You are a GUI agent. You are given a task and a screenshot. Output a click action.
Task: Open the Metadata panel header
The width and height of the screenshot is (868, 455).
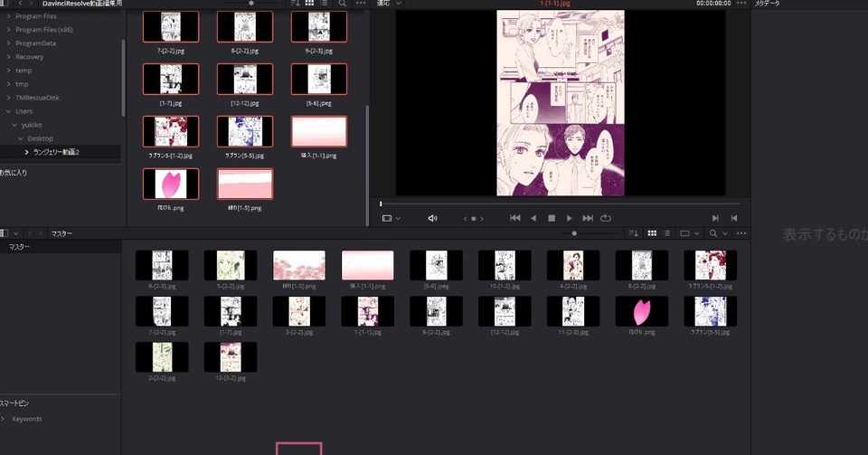767,4
